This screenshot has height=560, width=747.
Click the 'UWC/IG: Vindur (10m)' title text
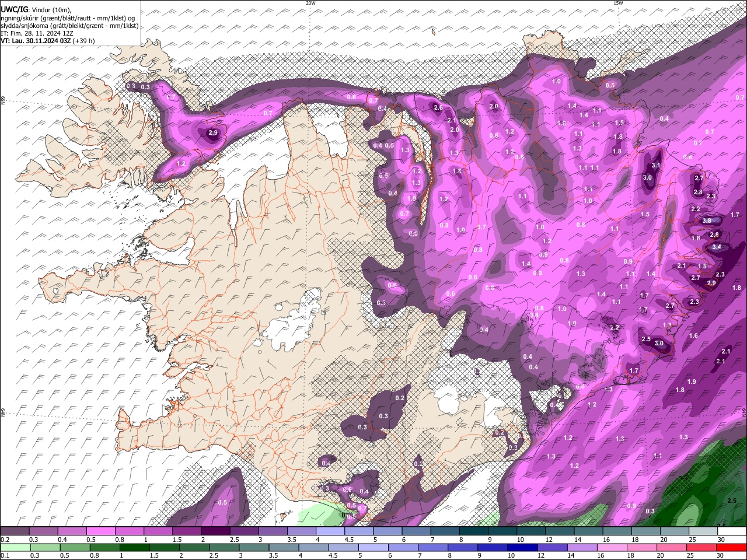36,9
